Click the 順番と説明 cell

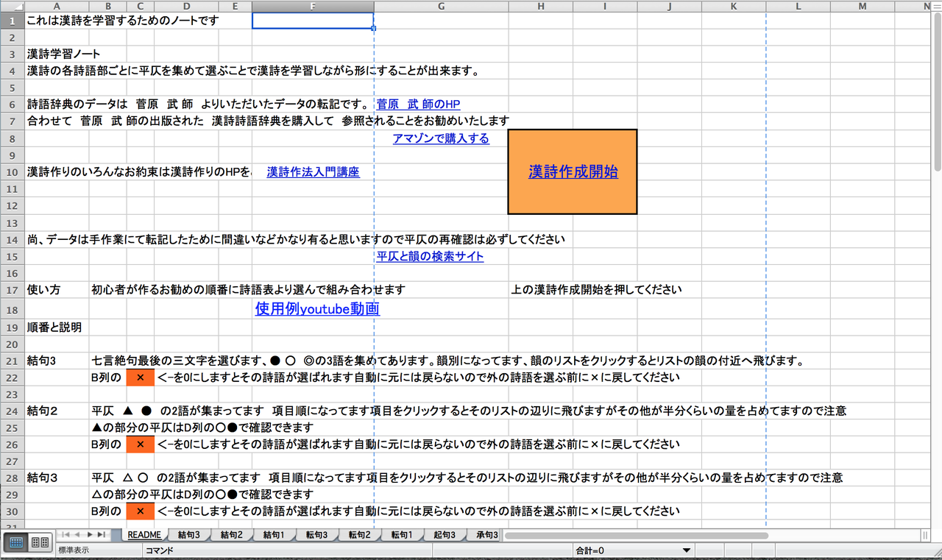coord(54,327)
